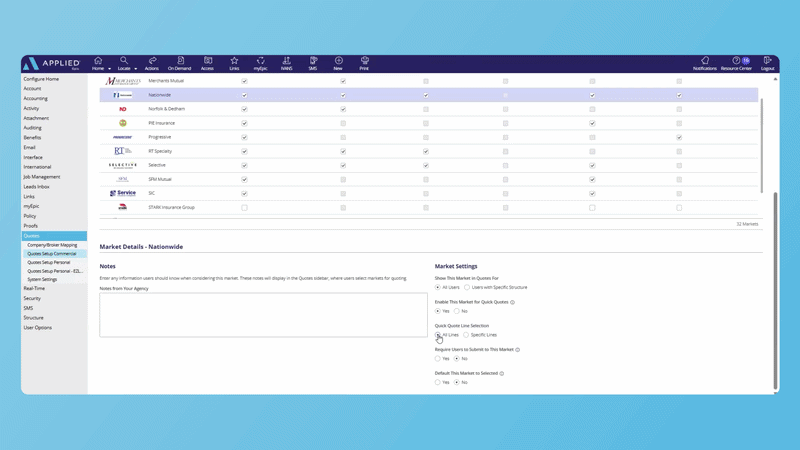Click the New plus icon
This screenshot has height=450, width=800.
point(338,61)
